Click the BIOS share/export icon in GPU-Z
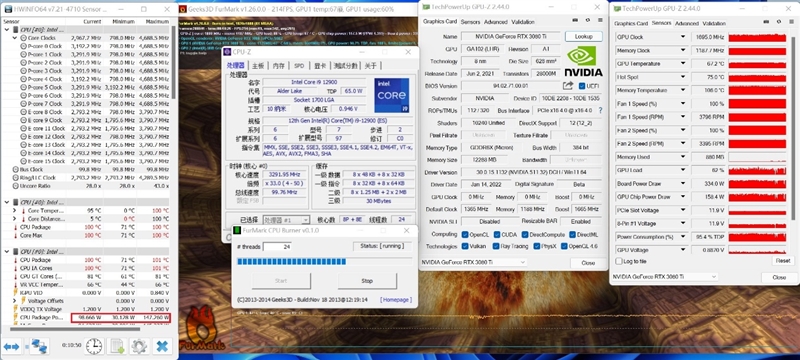Viewport: 800px width, 360px height. coord(568,86)
